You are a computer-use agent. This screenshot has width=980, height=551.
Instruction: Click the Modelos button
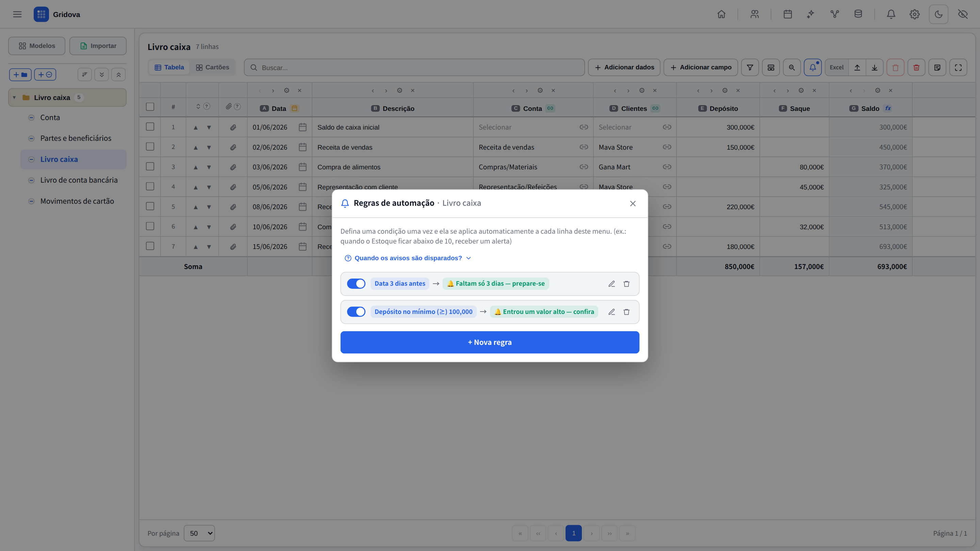[x=37, y=46]
